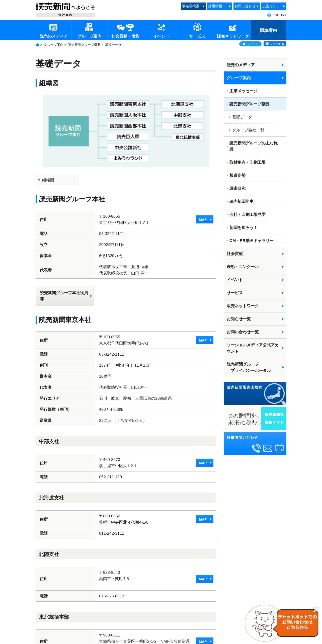Open MAP for 北海道支社 address
This screenshot has height=644, width=322.
205,519
